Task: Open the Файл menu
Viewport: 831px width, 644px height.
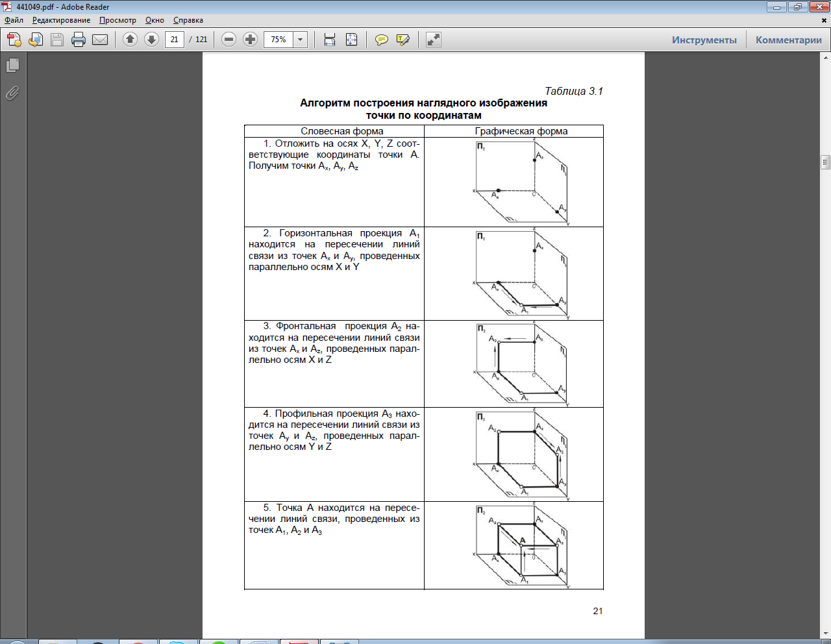Action: pos(14,20)
